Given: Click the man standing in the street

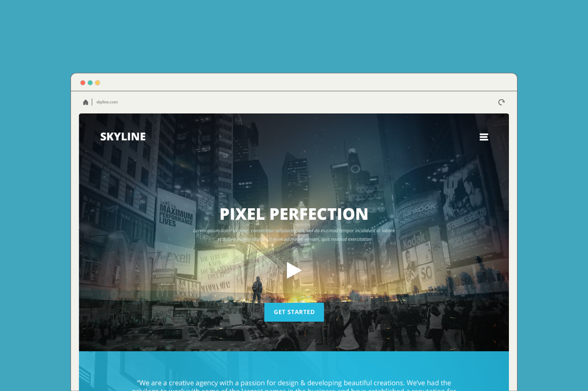Looking at the screenshot, I should click(x=258, y=290).
